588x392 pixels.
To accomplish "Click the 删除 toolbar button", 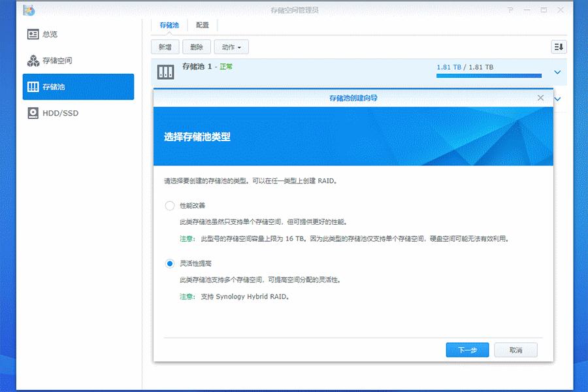I will 196,46.
